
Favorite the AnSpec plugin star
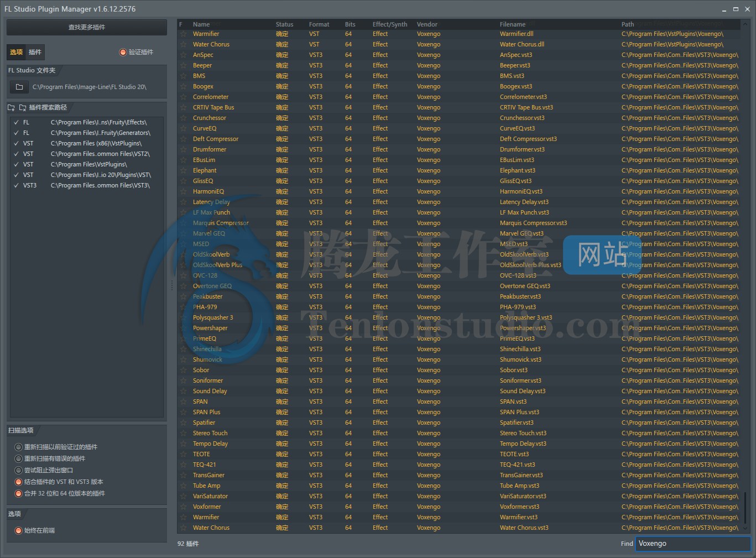click(183, 55)
